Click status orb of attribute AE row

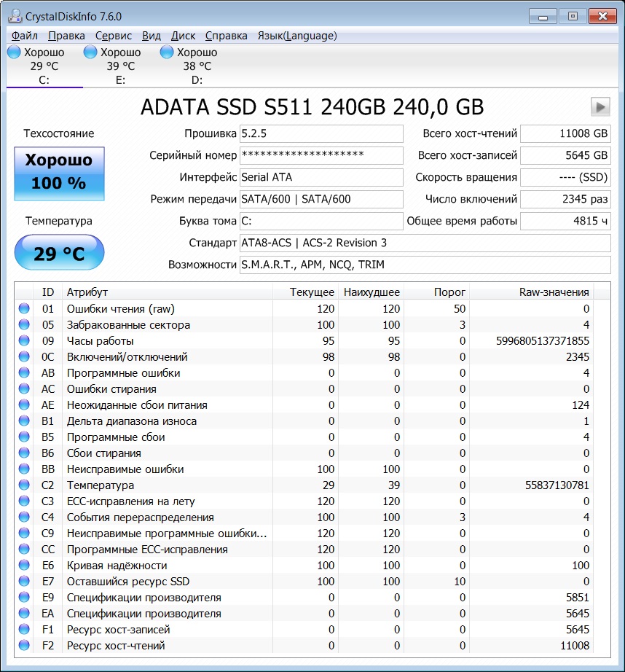point(24,405)
